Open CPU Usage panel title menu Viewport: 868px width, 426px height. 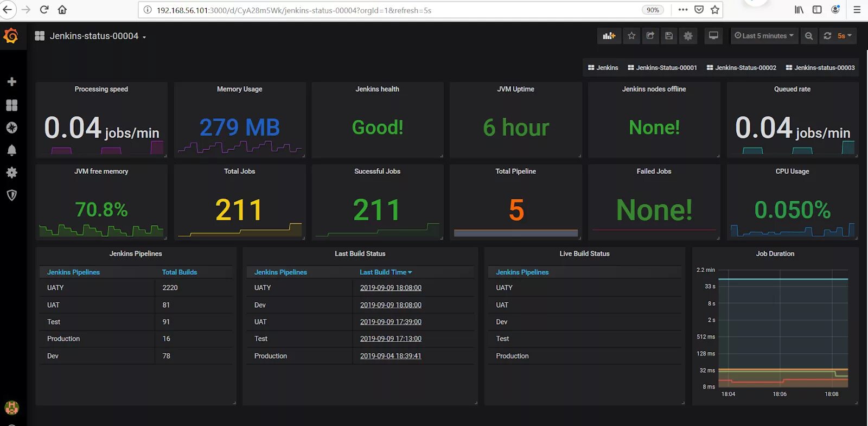(792, 171)
